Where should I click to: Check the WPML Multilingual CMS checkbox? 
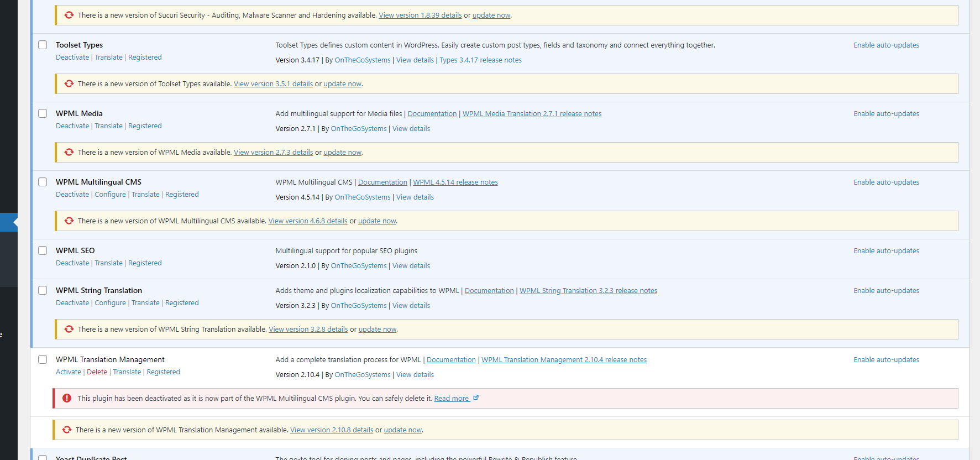click(43, 182)
